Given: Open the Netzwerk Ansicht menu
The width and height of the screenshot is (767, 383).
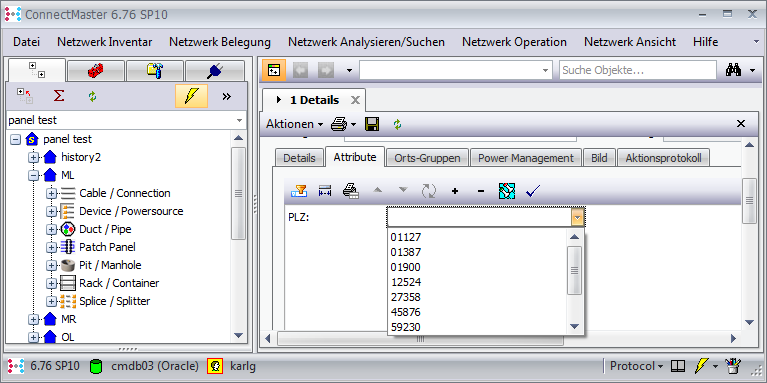Looking at the screenshot, I should [x=630, y=42].
